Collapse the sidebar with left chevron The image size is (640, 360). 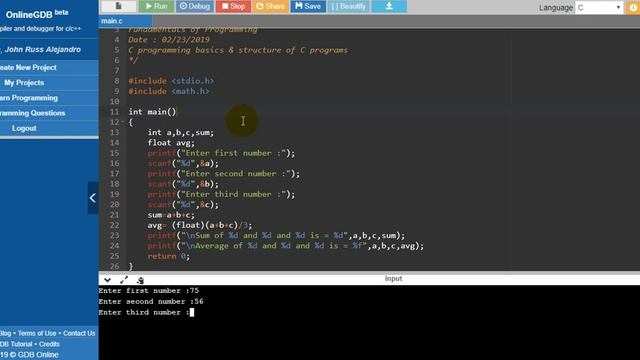[93, 198]
